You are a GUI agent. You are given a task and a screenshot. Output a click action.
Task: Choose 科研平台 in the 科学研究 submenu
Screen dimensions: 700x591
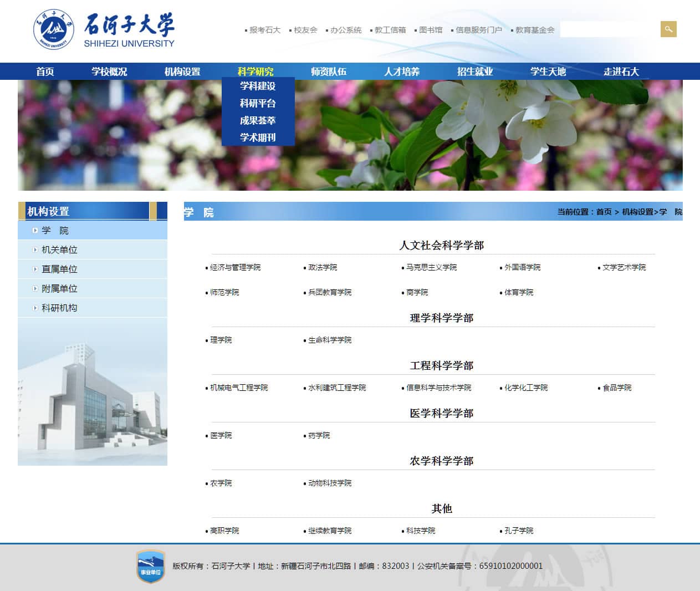tap(258, 103)
